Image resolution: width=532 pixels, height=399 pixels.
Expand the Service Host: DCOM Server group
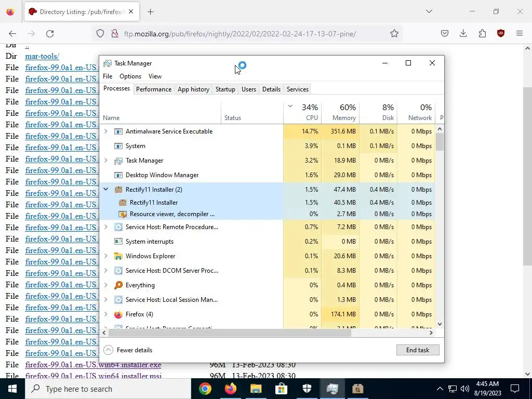point(106,271)
